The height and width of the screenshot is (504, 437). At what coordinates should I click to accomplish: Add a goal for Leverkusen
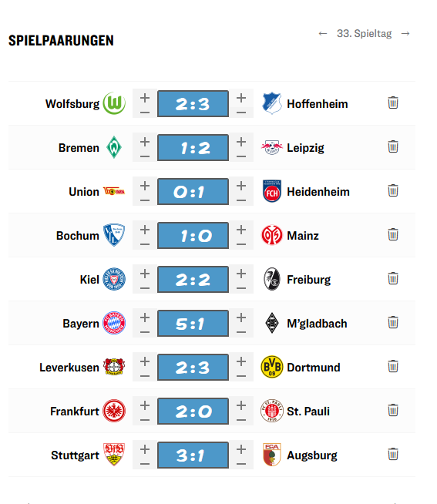(145, 361)
